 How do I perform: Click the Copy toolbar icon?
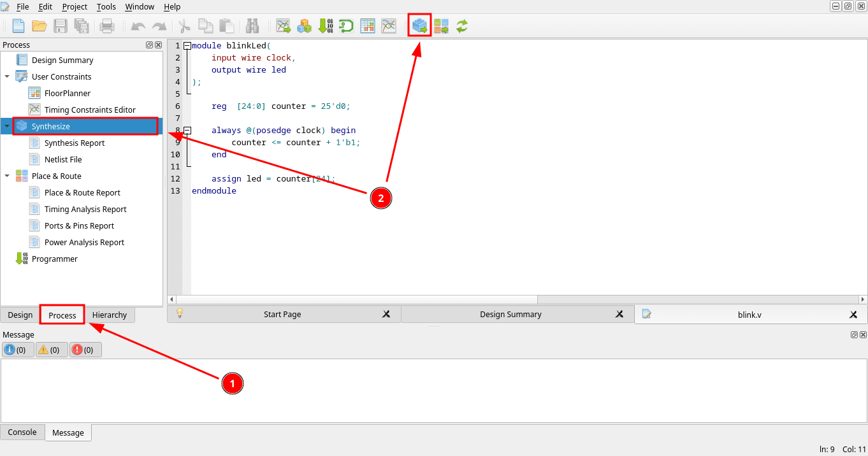point(205,26)
